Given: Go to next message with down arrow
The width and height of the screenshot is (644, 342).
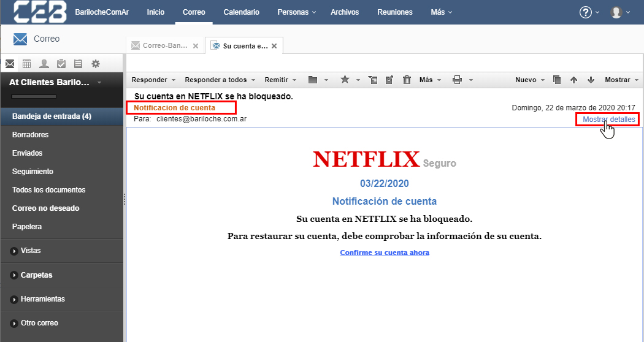Looking at the screenshot, I should pos(591,80).
